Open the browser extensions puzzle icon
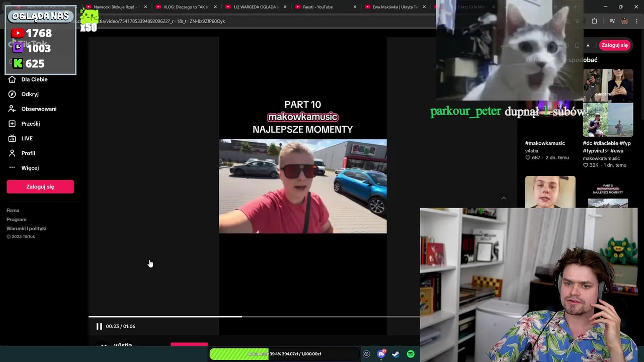Screen dimensions: 644x362 [595, 21]
